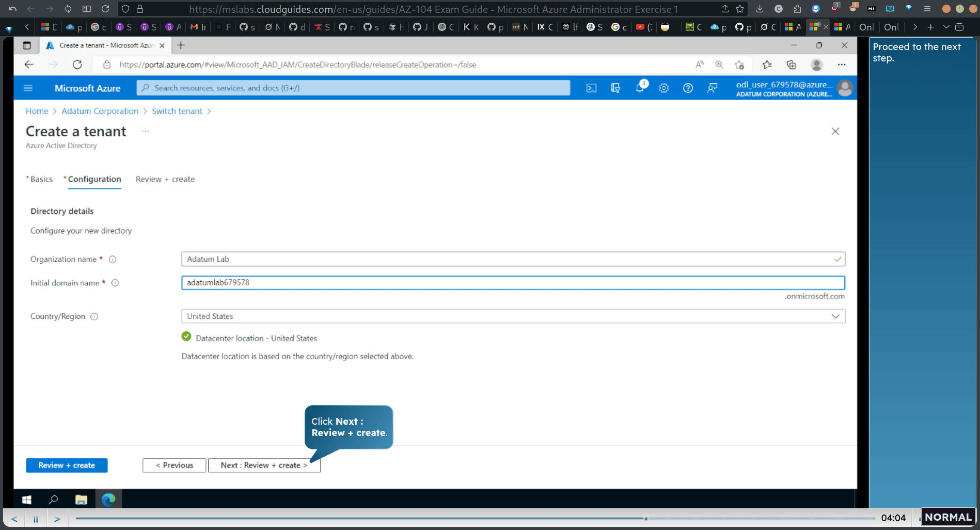
Task: Expand outer browser tab list chevron
Action: pyautogui.click(x=946, y=27)
